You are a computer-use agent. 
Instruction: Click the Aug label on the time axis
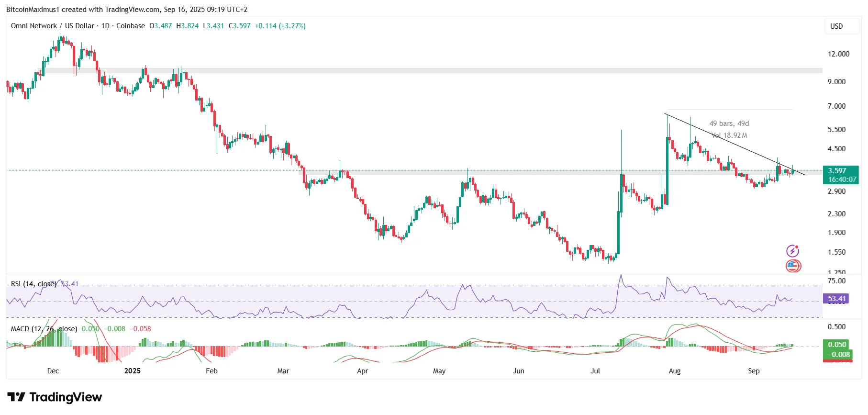[x=675, y=371]
